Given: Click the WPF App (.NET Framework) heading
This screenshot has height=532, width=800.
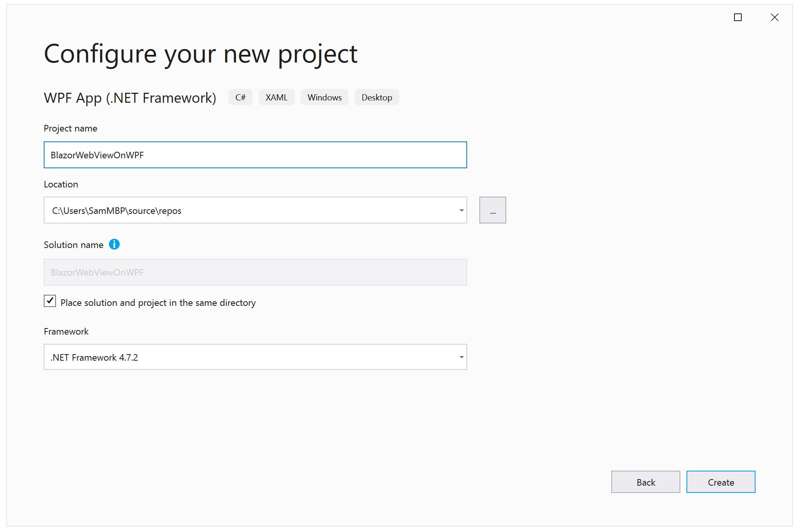Looking at the screenshot, I should pos(130,98).
